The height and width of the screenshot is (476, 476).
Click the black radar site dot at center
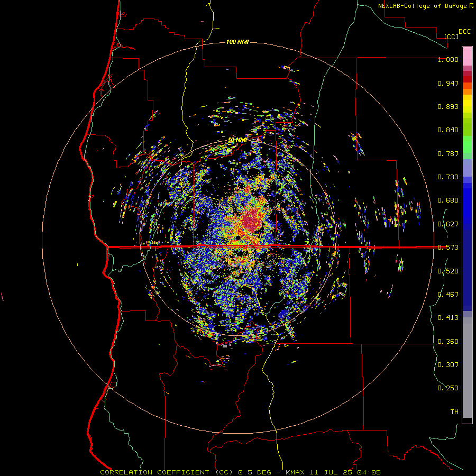coord(237,237)
